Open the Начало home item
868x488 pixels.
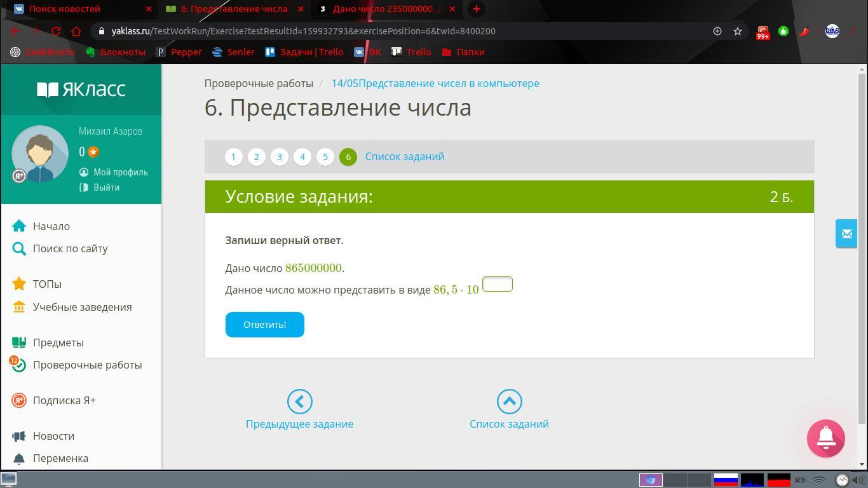click(51, 226)
